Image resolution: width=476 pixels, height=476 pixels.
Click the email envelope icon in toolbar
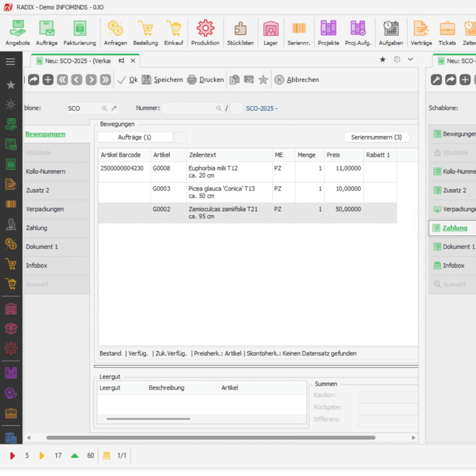[249, 80]
